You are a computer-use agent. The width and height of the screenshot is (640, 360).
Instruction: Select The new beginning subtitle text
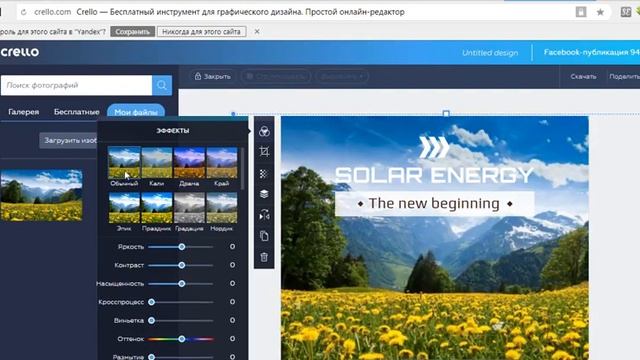[434, 203]
